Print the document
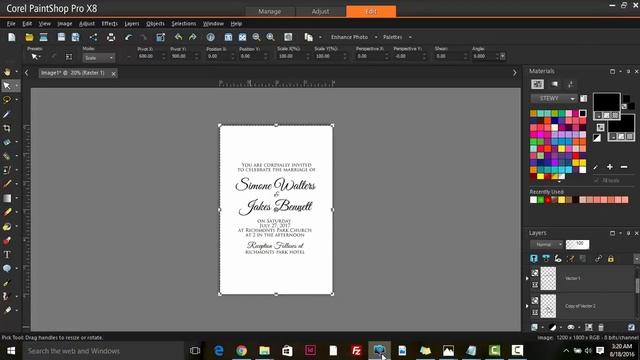This screenshot has width=640, height=360. (111, 37)
